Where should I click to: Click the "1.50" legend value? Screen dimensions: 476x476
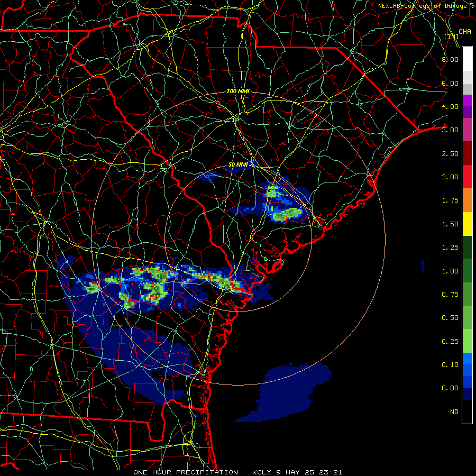[450, 224]
